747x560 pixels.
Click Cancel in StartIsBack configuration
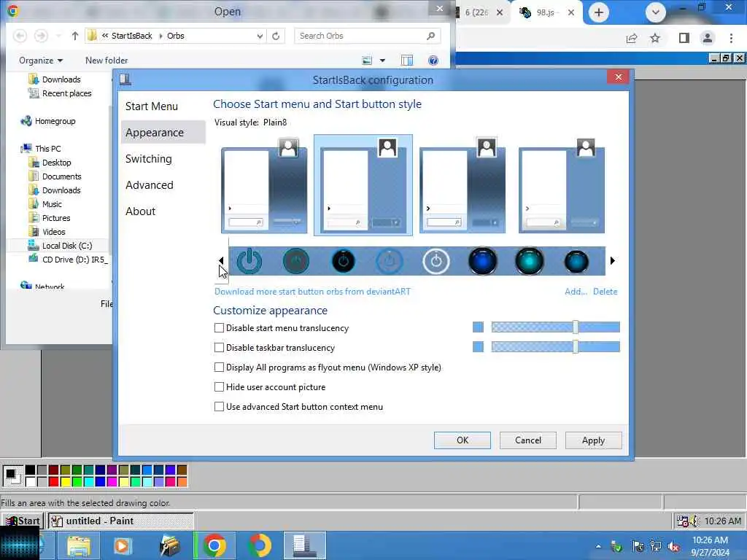click(528, 440)
